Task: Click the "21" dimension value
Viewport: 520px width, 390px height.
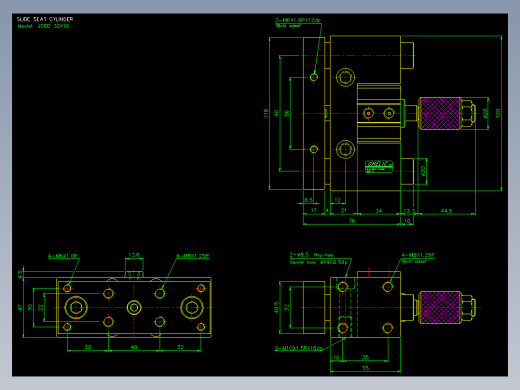Action: coord(344,210)
